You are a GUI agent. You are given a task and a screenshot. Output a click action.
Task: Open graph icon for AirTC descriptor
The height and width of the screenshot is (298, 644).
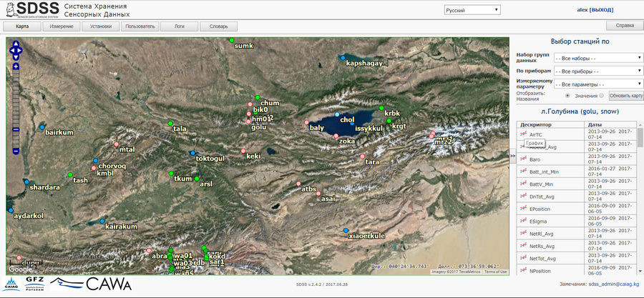click(522, 134)
